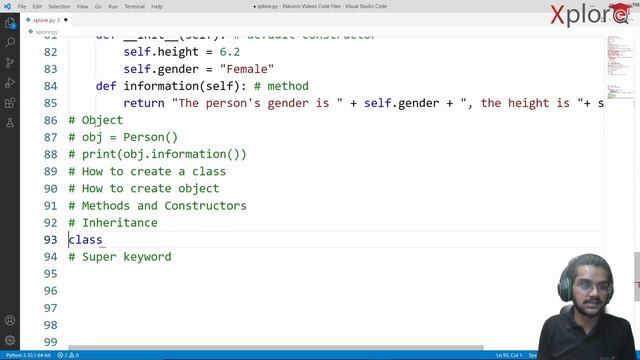This screenshot has height=360, width=640.
Task: Click '# Super keyword' comment
Action: pyautogui.click(x=120, y=257)
